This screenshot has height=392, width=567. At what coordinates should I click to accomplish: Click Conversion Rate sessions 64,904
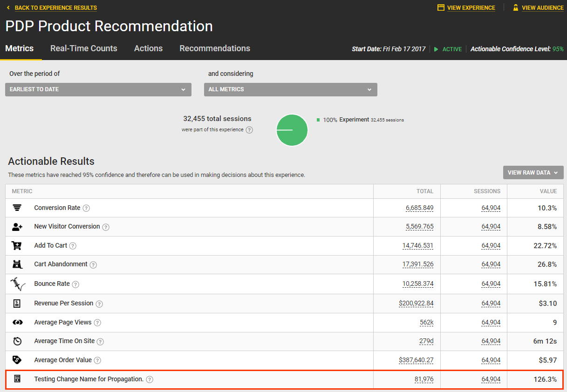pos(491,208)
